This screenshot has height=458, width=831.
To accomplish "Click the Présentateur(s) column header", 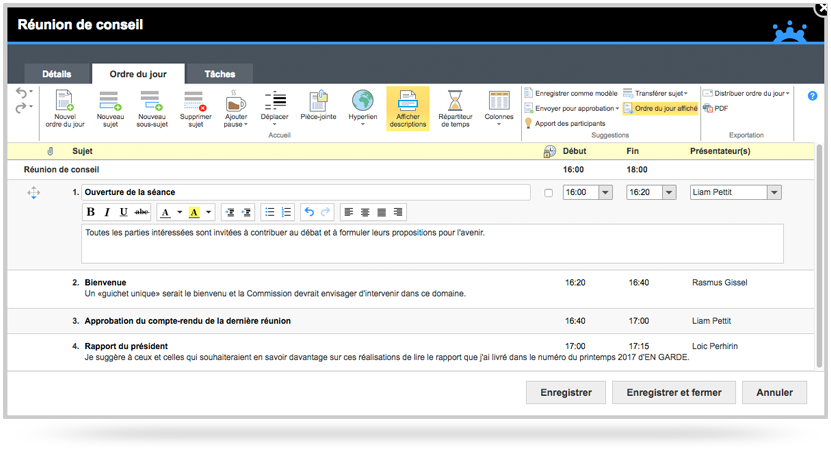I will (720, 151).
